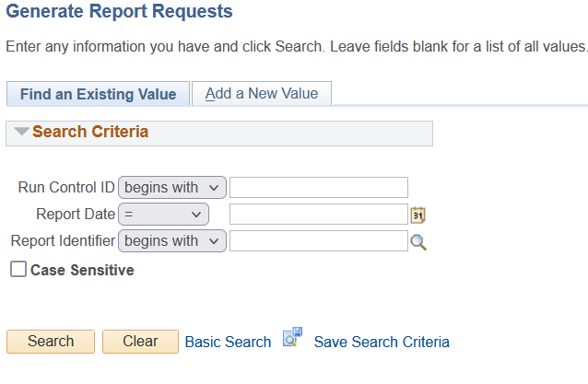This screenshot has height=384, width=588.
Task: Collapse the Search Criteria section triangle
Action: (21, 133)
